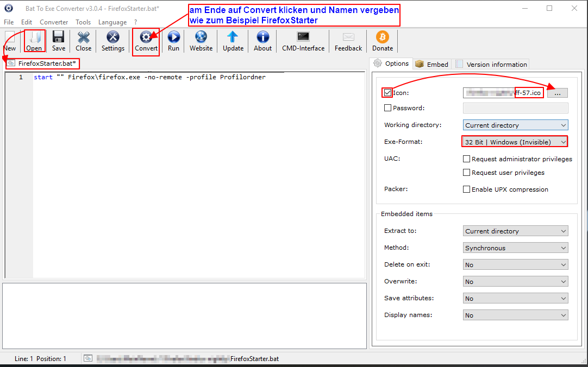Open the Tools menu

click(83, 22)
